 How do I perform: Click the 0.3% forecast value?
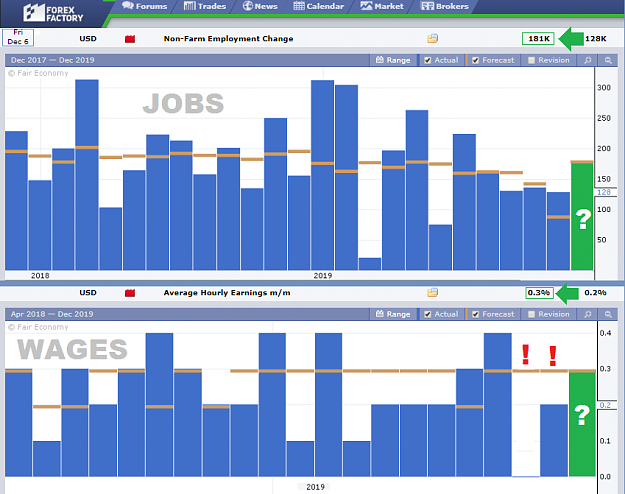pos(539,293)
